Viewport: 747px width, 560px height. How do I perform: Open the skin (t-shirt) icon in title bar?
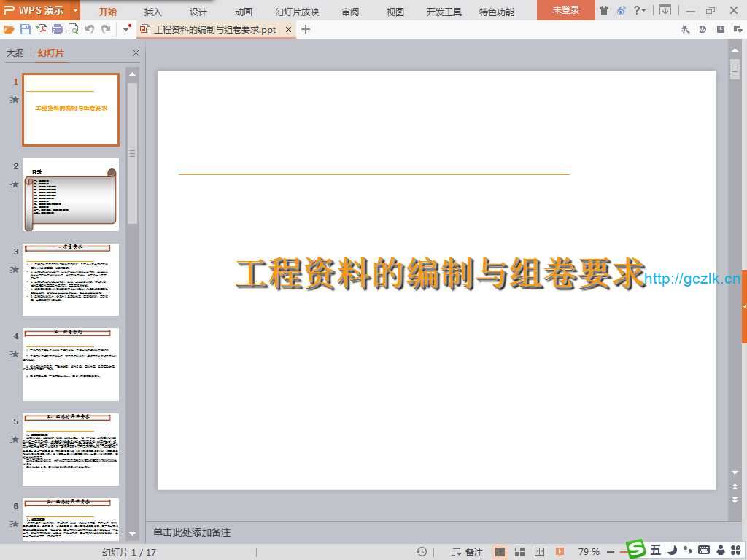604,10
